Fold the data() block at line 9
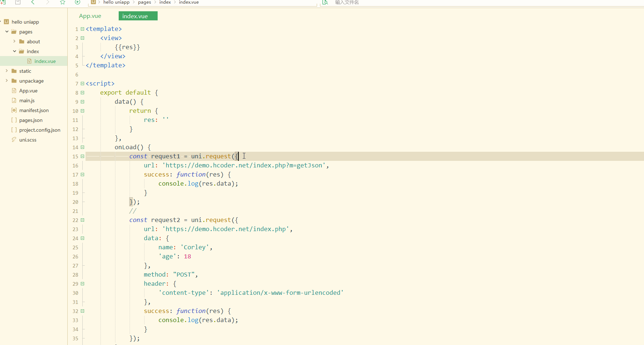This screenshot has width=644, height=345. tap(83, 102)
